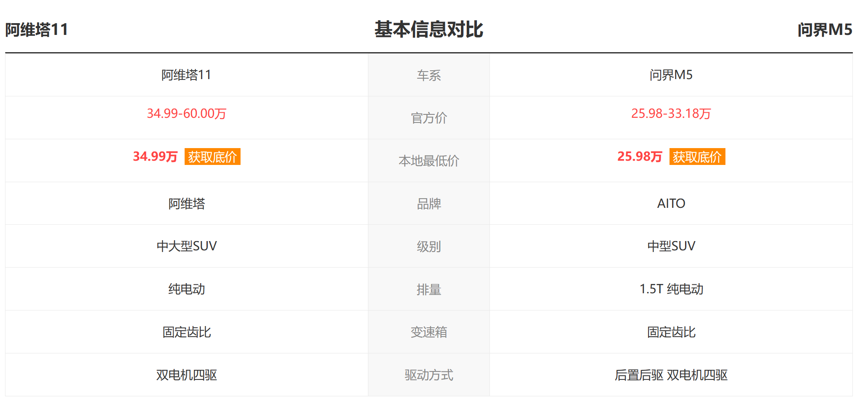
Task: Click 获取底价 button for 阿维塔11
Action: pyautogui.click(x=212, y=157)
